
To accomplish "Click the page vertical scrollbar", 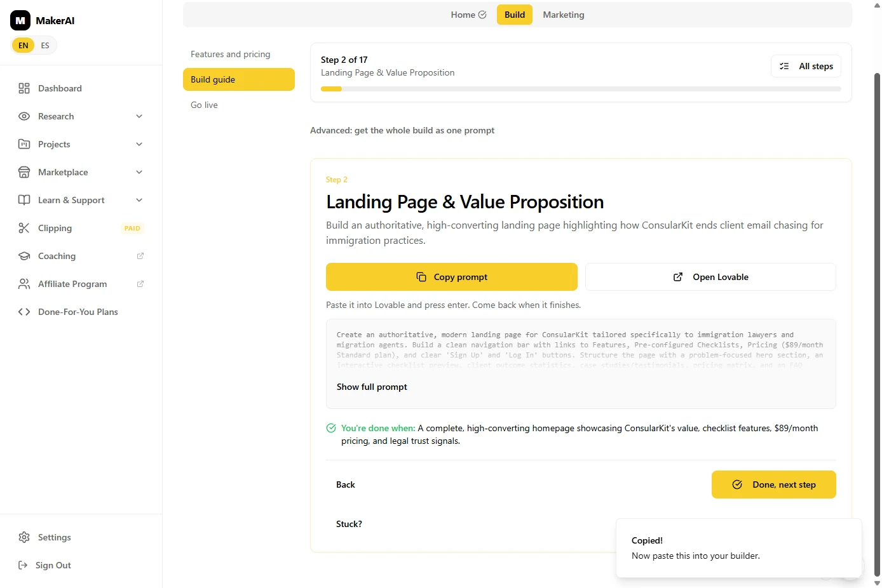I will (878, 324).
